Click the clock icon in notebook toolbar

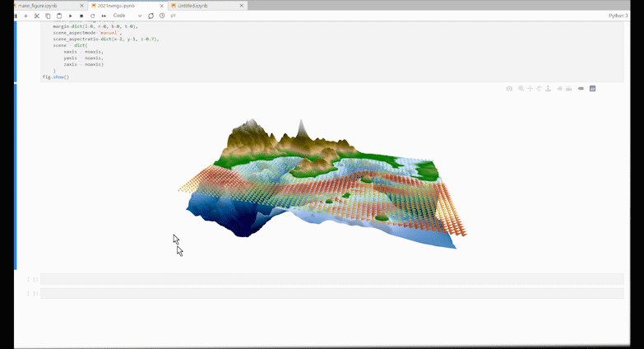coord(162,16)
